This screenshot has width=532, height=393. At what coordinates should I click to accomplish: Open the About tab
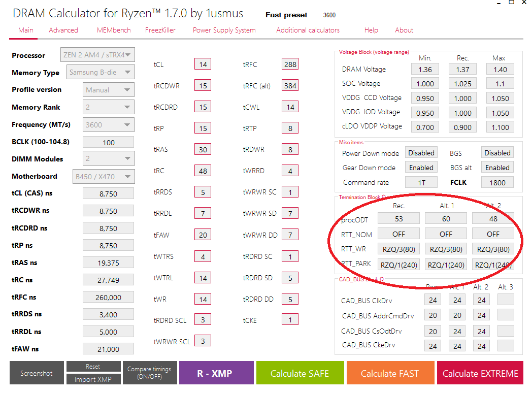tap(404, 30)
